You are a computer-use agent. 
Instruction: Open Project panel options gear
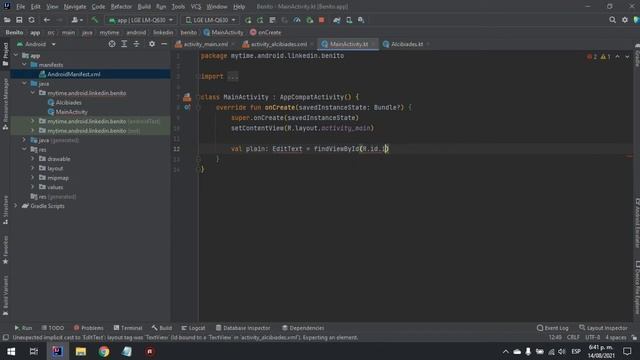152,44
